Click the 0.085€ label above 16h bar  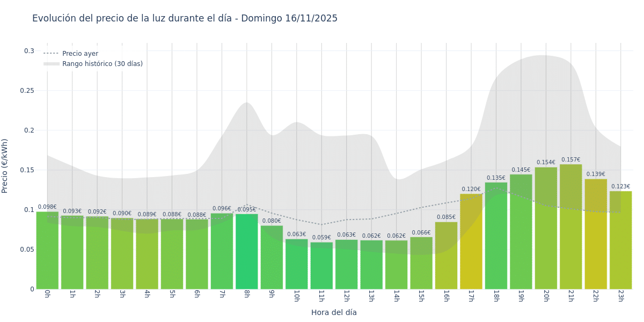446,217
